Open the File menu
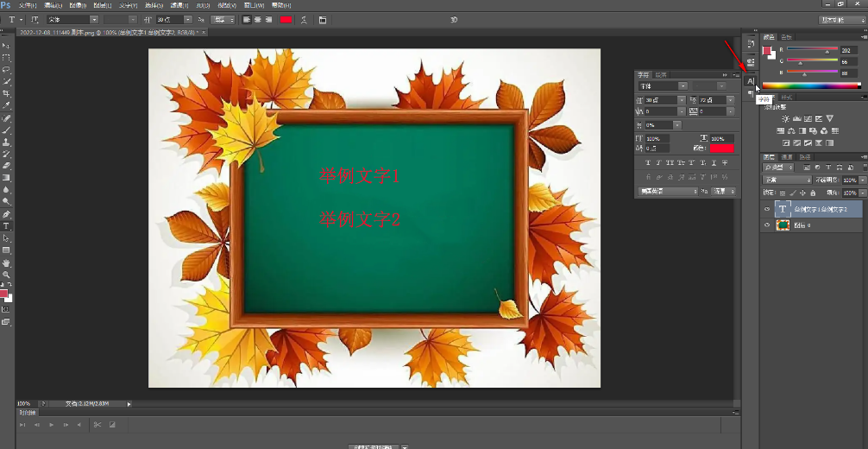This screenshot has height=449, width=868. [x=27, y=5]
